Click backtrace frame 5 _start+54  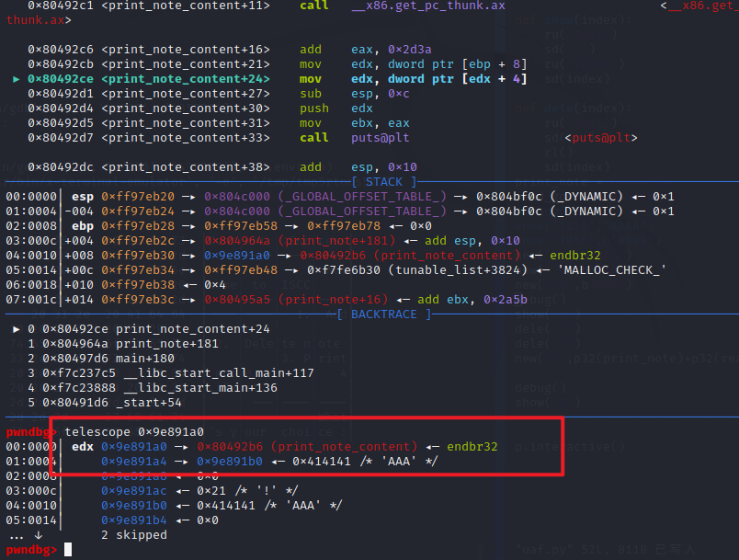105,403
